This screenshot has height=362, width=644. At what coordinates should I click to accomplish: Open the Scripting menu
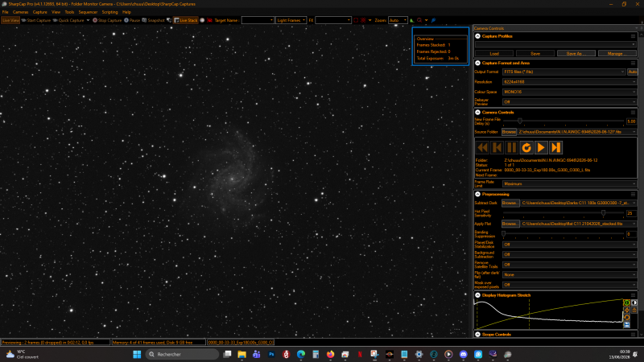tap(109, 12)
